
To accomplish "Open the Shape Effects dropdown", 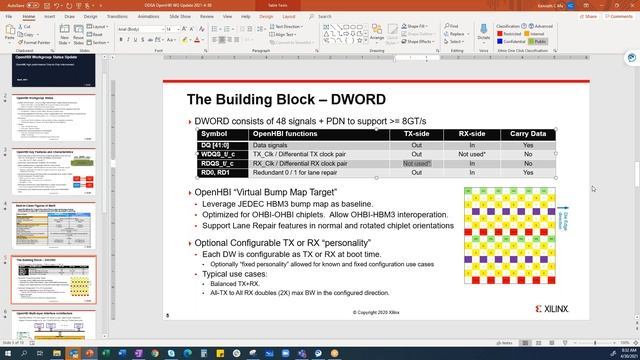I will pos(417,42).
